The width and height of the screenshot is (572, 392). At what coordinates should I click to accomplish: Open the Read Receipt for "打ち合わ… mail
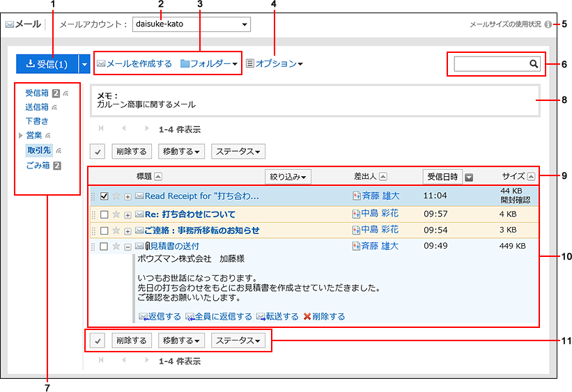202,196
